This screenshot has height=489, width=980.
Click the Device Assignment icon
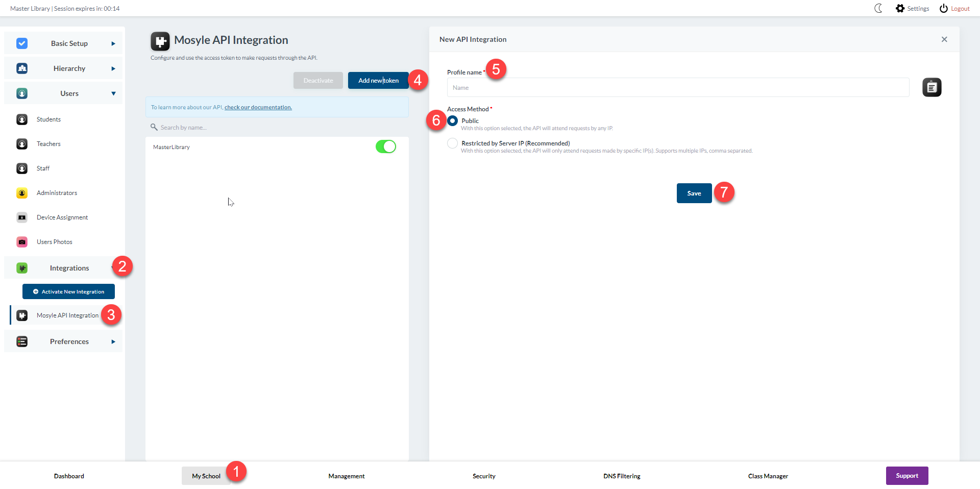point(22,217)
